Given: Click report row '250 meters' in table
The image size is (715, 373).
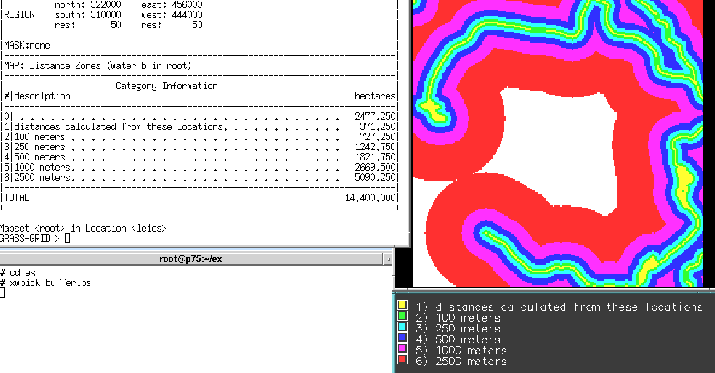Looking at the screenshot, I should (x=199, y=147).
